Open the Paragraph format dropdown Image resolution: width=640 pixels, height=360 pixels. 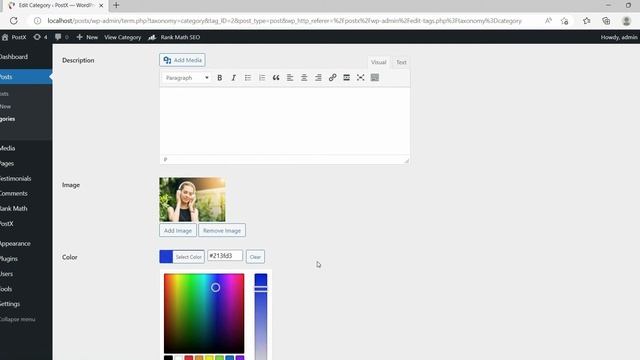(187, 78)
